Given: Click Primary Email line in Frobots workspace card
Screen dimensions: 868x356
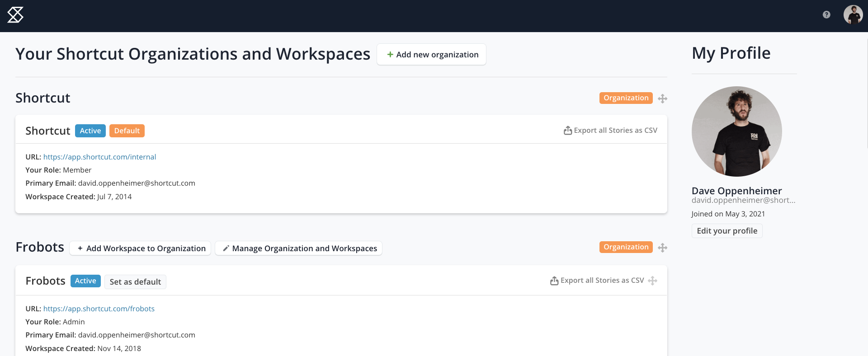Looking at the screenshot, I should pyautogui.click(x=110, y=335).
